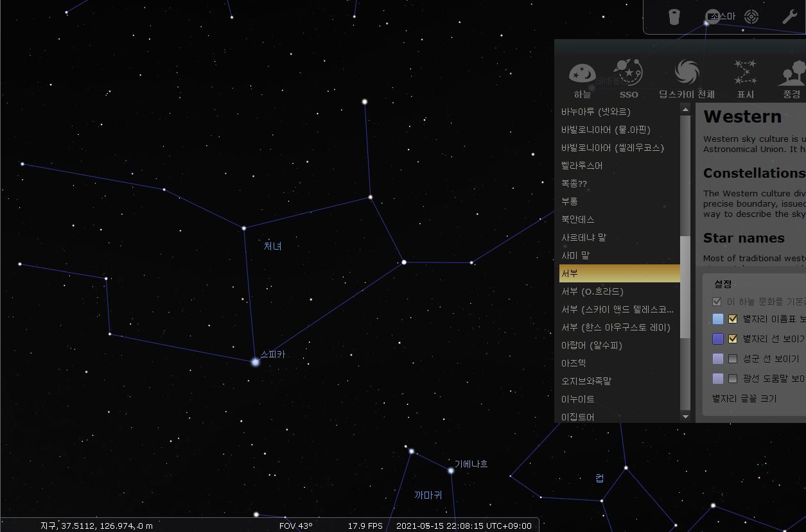
Task: Click the 까마귀 constellation label
Action: click(428, 495)
